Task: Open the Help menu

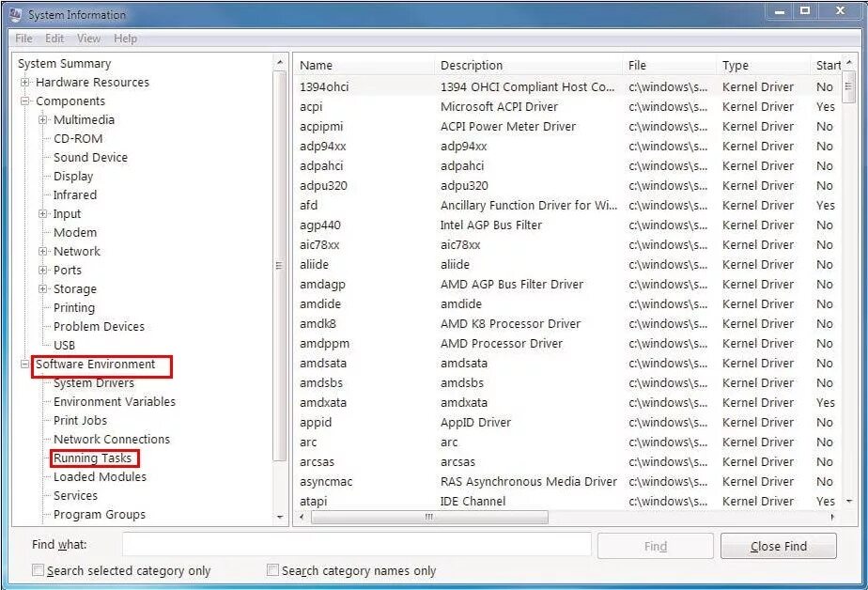Action: (125, 39)
